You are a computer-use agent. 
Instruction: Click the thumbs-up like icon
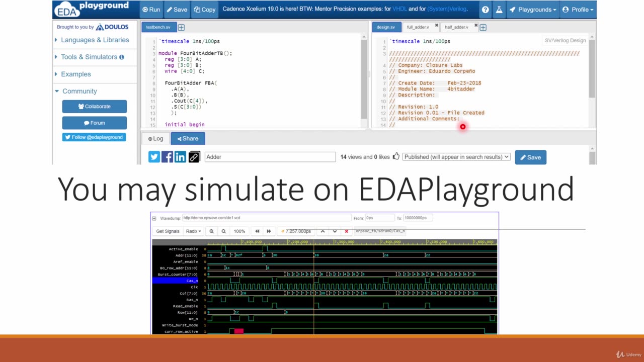[396, 156]
